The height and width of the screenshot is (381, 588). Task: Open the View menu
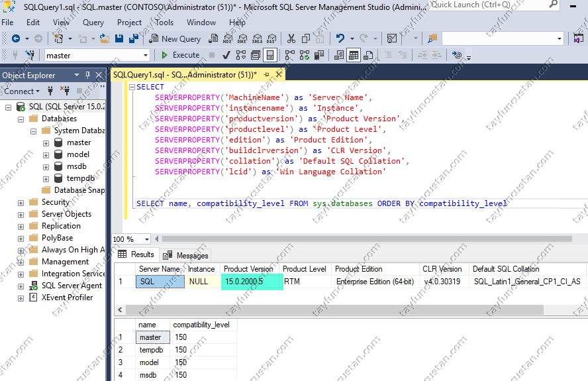(x=61, y=23)
